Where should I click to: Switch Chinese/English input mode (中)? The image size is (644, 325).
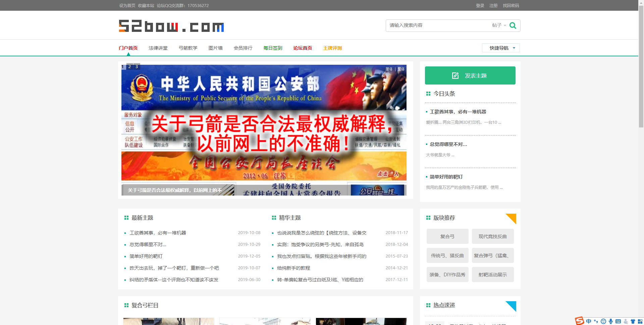[589, 321]
